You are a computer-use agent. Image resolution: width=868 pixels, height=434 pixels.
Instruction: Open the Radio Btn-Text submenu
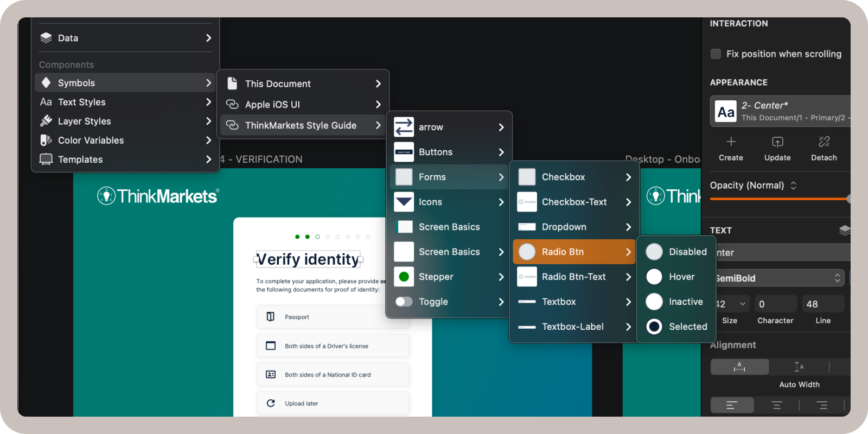574,277
